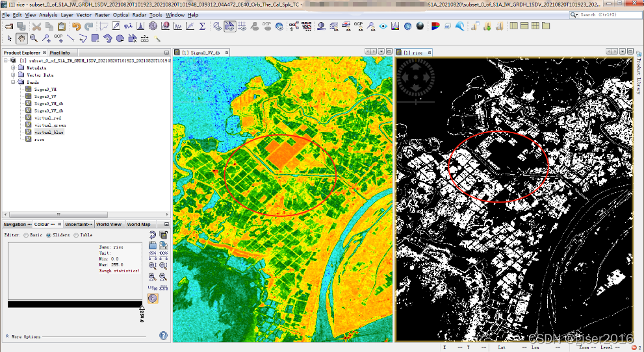The width and height of the screenshot is (644, 352).
Task: Open the Optical menu
Action: 121,15
